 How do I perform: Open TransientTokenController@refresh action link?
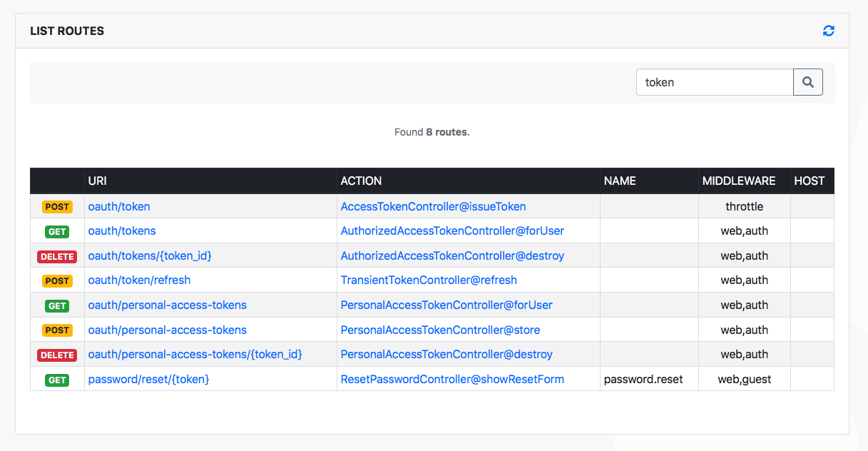click(429, 280)
